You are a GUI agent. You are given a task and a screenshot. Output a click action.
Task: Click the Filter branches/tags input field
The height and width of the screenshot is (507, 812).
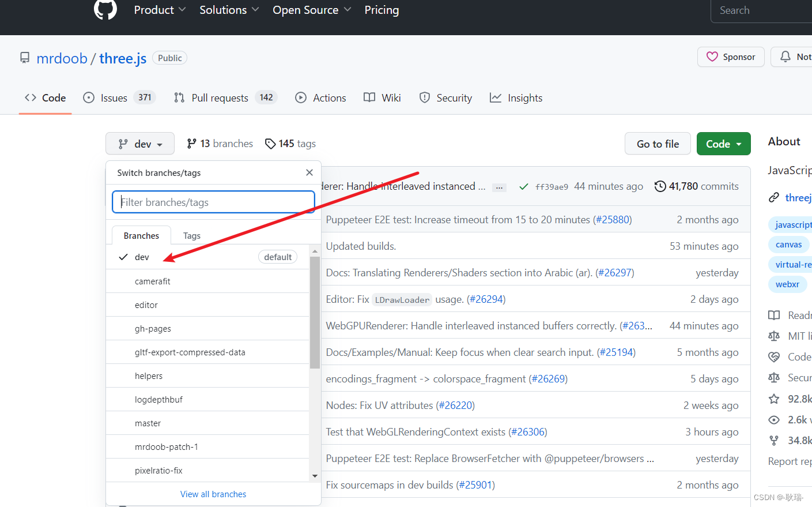point(213,202)
